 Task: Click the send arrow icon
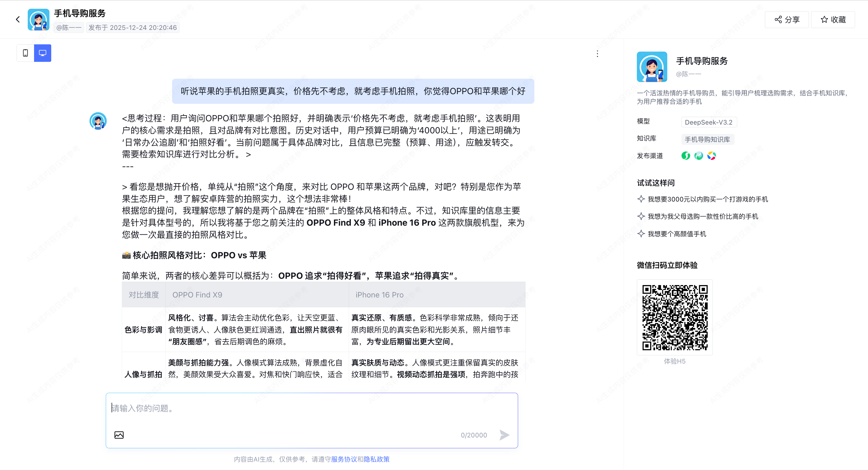click(x=504, y=435)
